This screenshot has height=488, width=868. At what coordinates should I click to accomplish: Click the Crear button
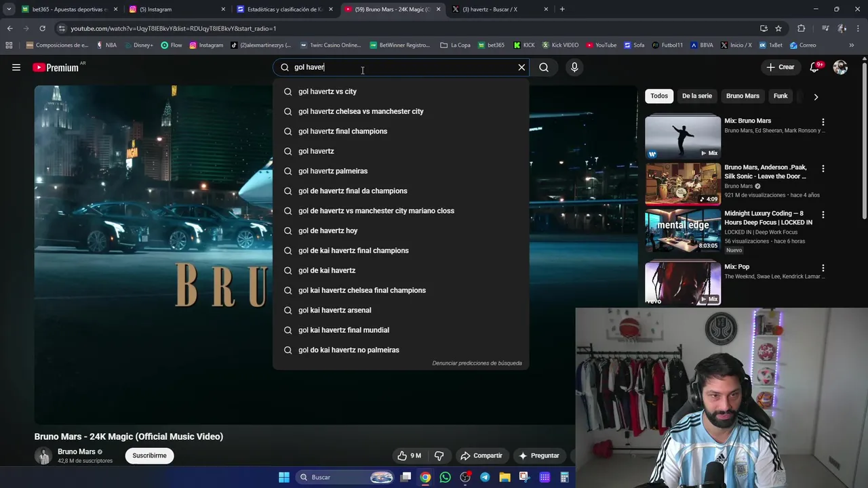(x=781, y=67)
